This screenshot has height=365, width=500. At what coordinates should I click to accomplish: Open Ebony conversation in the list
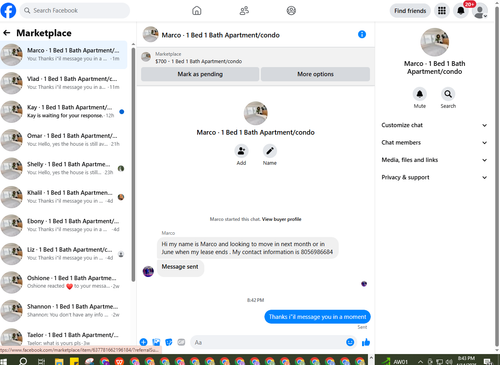(x=63, y=225)
